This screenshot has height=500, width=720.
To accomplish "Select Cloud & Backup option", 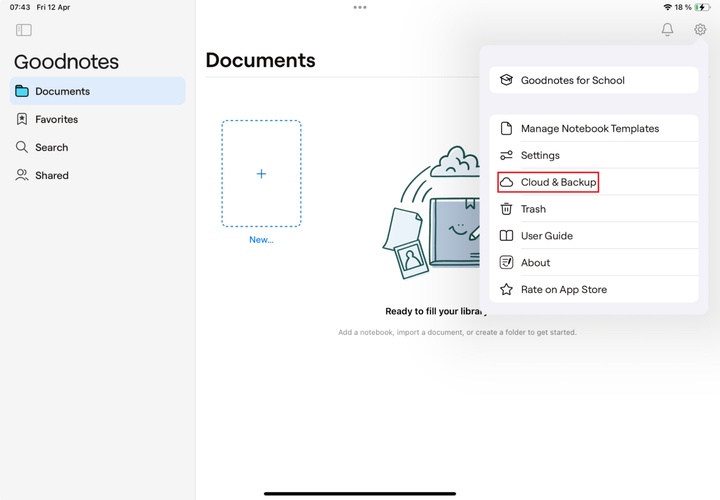I will pos(594,182).
